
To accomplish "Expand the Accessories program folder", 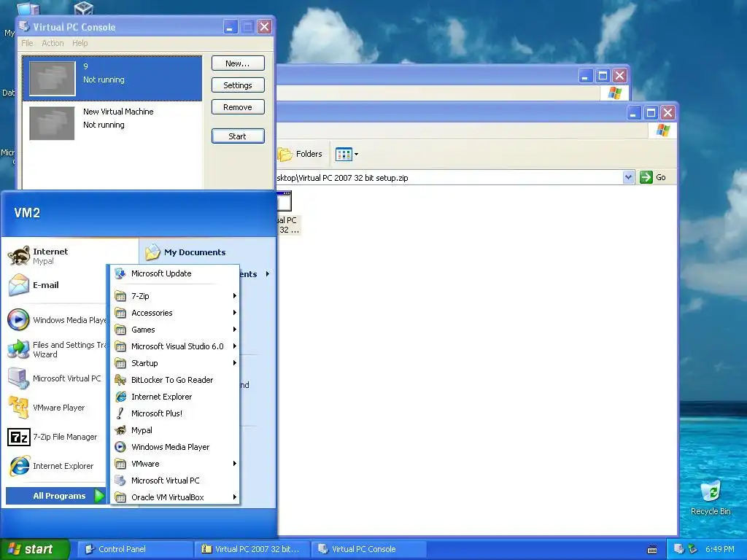I will pos(175,313).
